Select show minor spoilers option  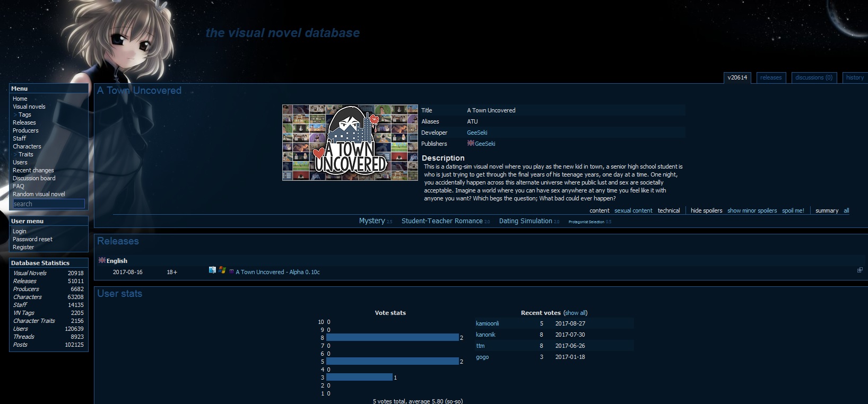click(752, 210)
